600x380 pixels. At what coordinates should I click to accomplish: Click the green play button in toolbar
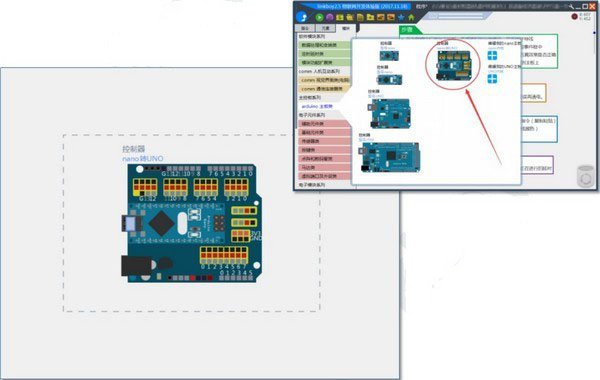coord(319,17)
